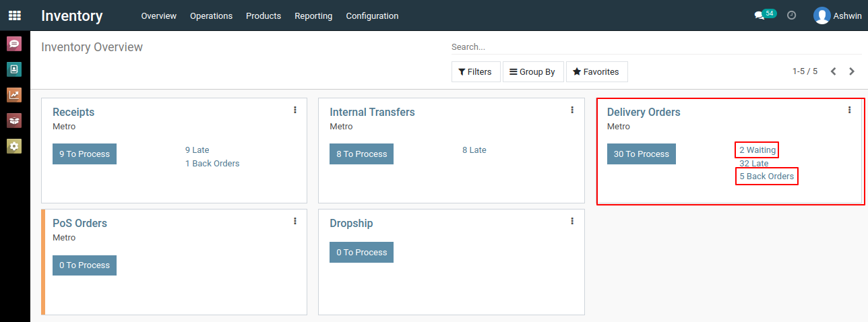868x322 pixels.
Task: Open the orange chart app icon
Action: 14,95
